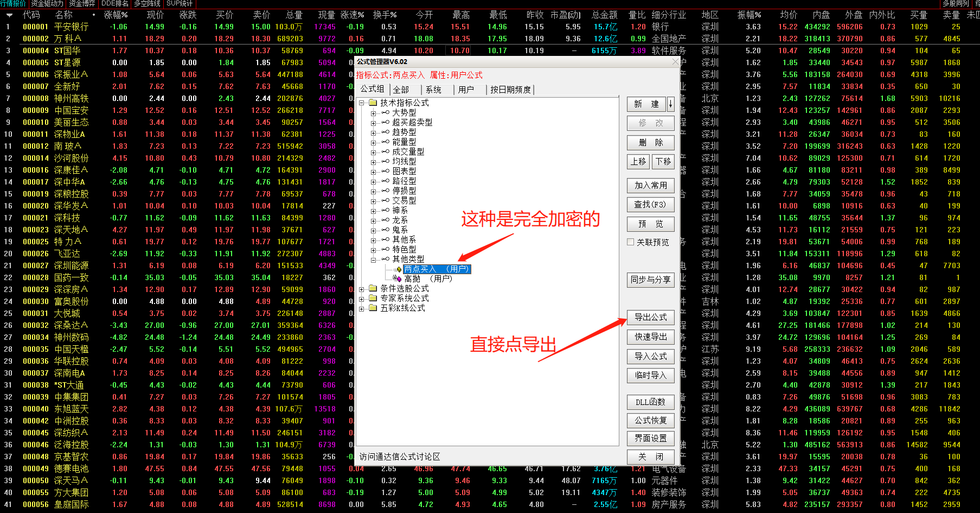Viewport: 980px width, 513px height.
Task: Click the locked formula icon of 高抛
Action: [x=397, y=278]
